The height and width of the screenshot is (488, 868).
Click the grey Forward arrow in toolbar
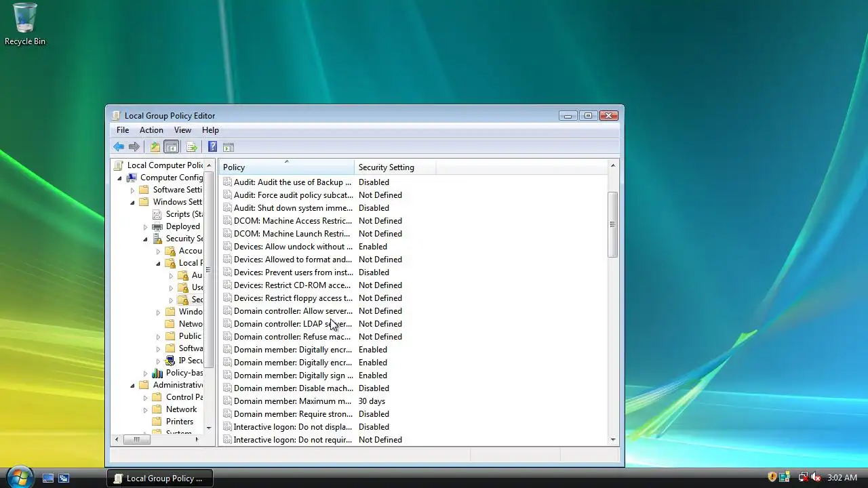pos(134,147)
